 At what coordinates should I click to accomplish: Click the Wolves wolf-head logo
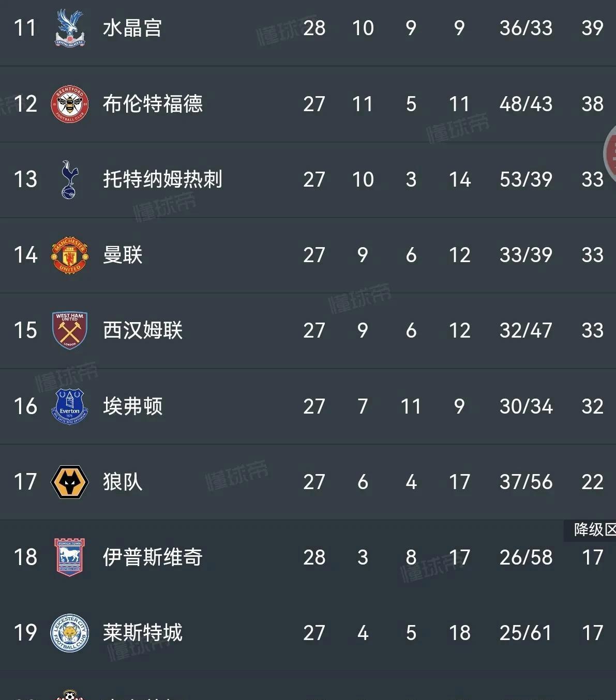click(69, 482)
